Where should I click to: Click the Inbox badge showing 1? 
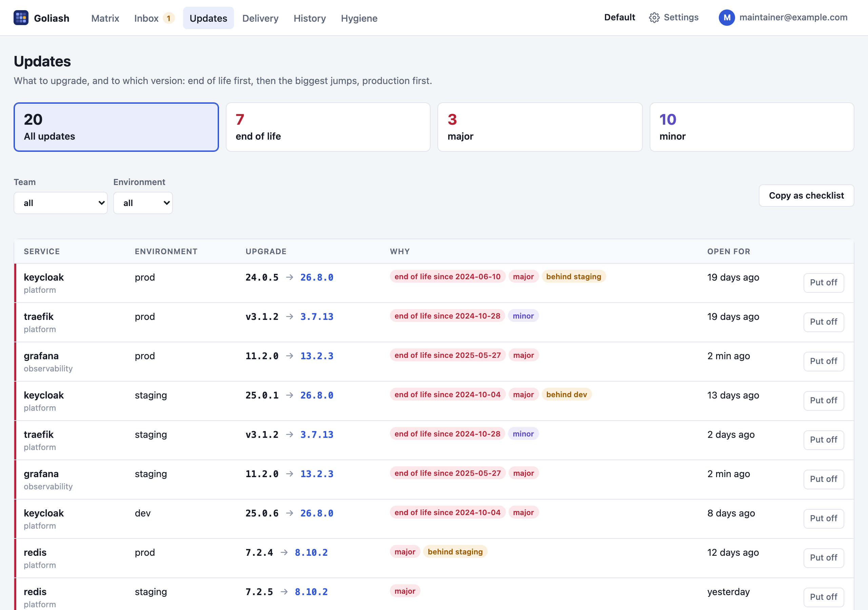(x=169, y=18)
